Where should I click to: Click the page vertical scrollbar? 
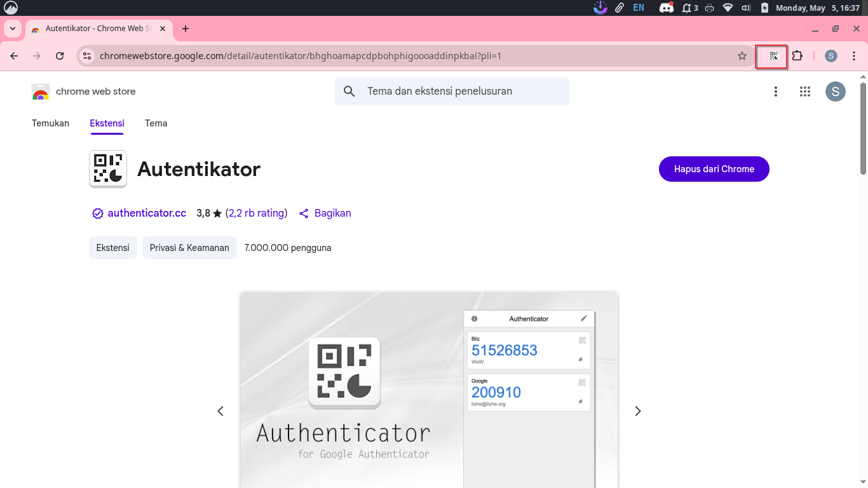[x=863, y=127]
